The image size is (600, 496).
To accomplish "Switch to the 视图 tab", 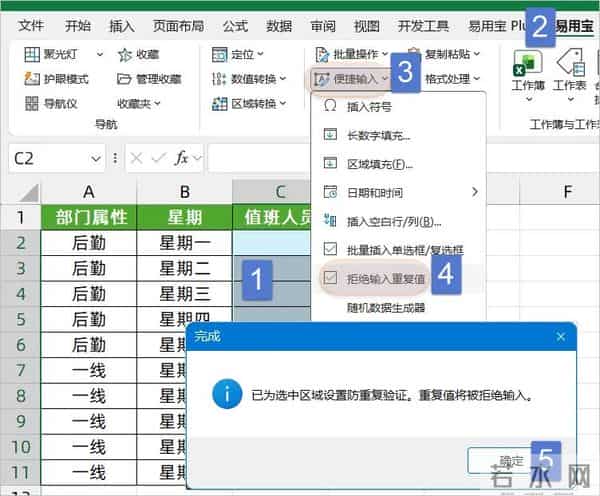I will point(367,26).
